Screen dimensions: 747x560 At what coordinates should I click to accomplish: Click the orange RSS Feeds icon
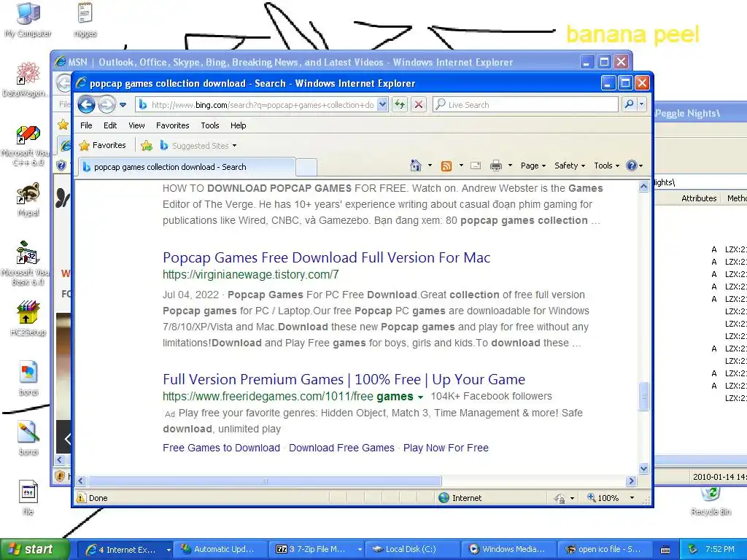tap(446, 166)
